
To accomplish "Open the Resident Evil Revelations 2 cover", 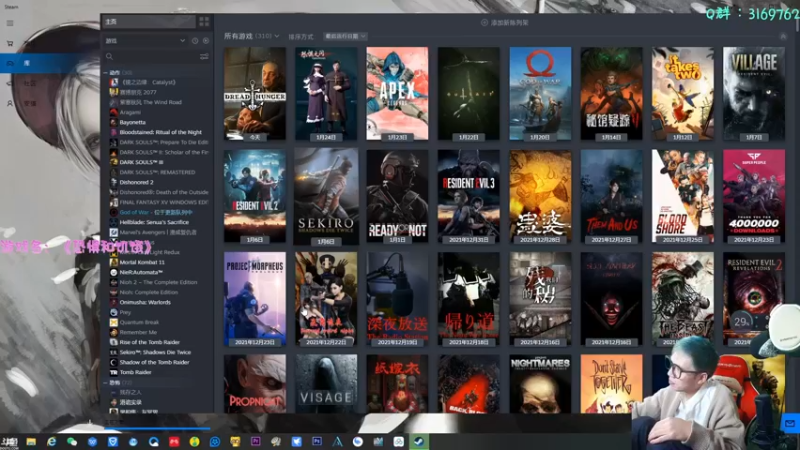I will point(754,299).
